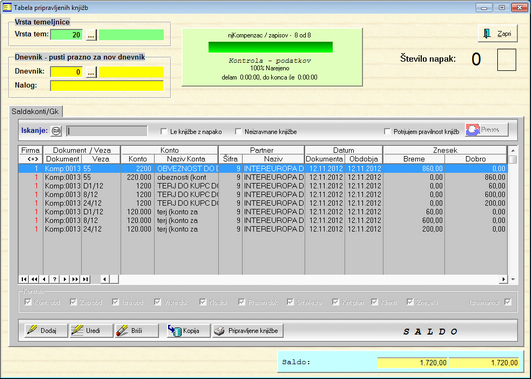531x379 pixels.
Task: Click the search icon next to Iskanje
Action: 56,131
